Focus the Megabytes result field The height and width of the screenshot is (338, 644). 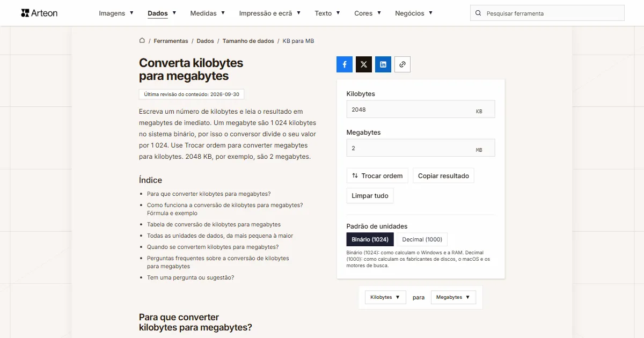pyautogui.click(x=421, y=148)
